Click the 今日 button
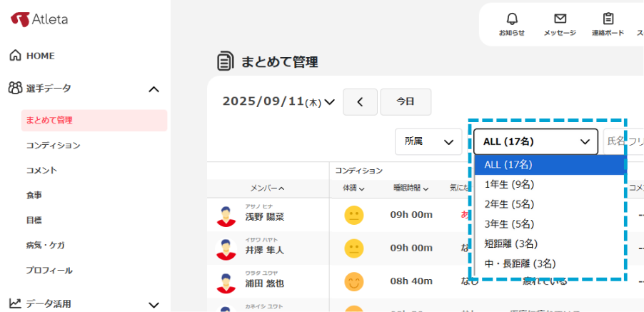 tap(406, 102)
